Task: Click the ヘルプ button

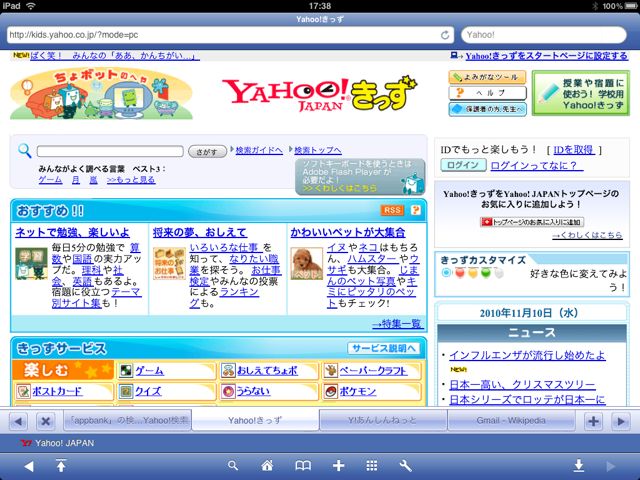Action: click(487, 93)
